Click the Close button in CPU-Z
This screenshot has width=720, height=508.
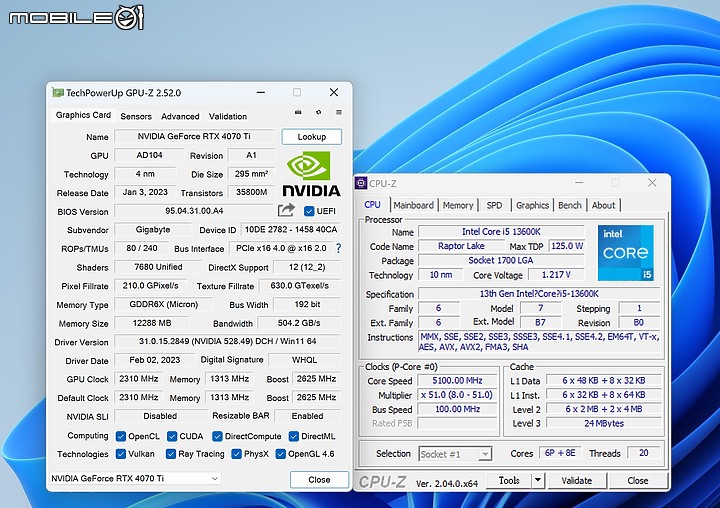tap(638, 480)
